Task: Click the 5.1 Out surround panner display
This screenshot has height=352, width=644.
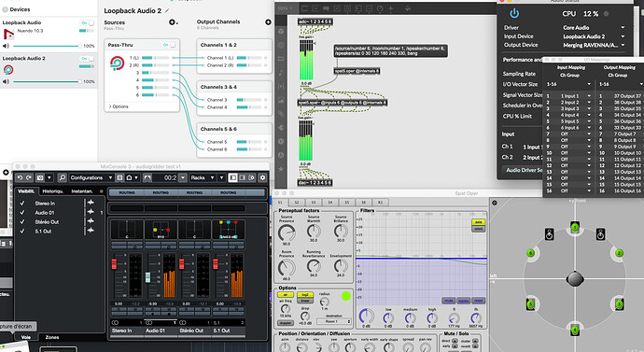Action: [x=228, y=230]
